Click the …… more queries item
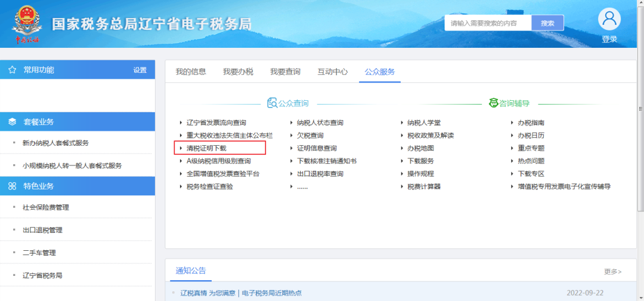 302,187
